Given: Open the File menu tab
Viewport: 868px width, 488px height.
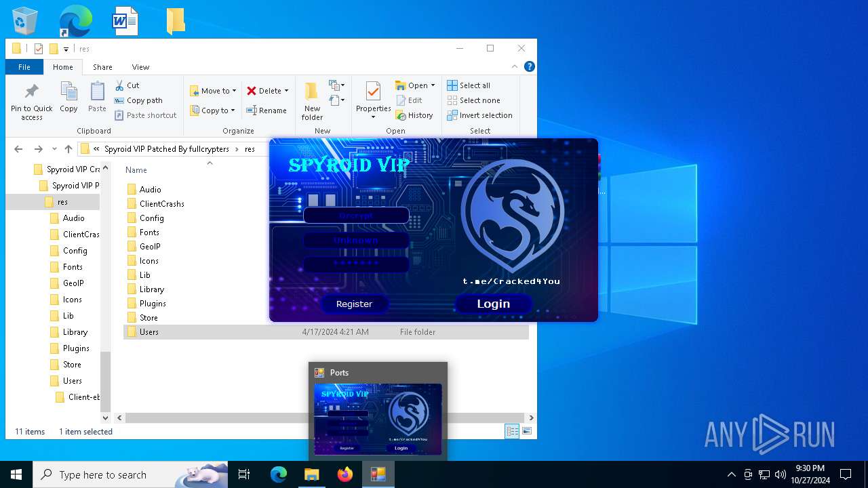Looking at the screenshot, I should (24, 67).
